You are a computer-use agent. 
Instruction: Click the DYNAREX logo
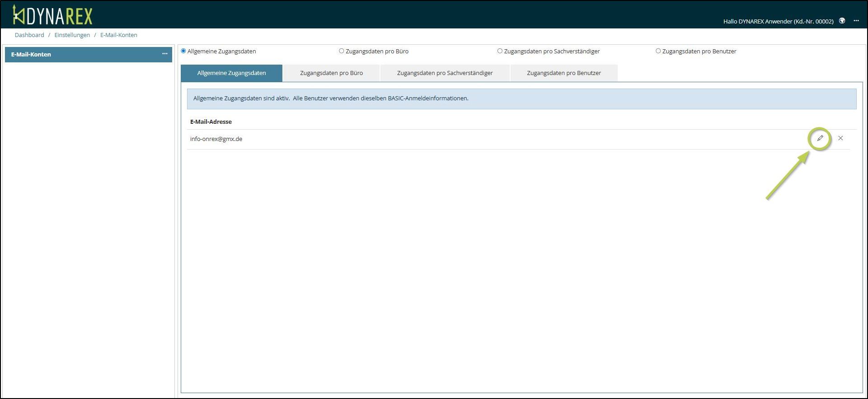(52, 15)
